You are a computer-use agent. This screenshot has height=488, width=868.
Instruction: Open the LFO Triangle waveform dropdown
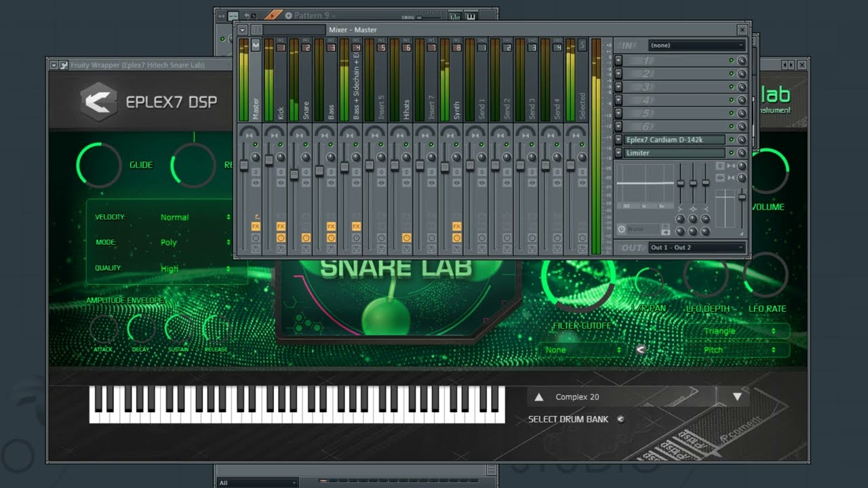pyautogui.click(x=736, y=331)
